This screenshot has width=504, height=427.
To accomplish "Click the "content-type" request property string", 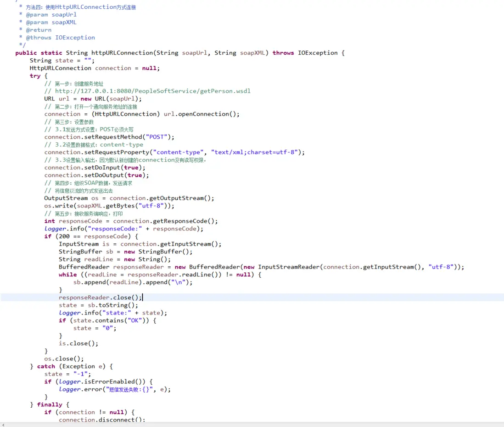I will 179,152.
